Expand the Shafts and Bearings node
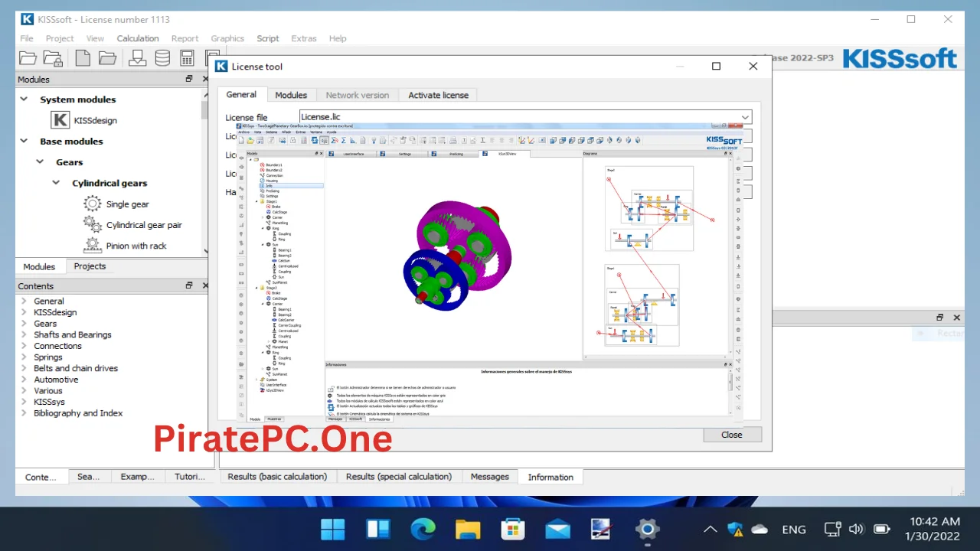This screenshot has height=551, width=980. [24, 335]
